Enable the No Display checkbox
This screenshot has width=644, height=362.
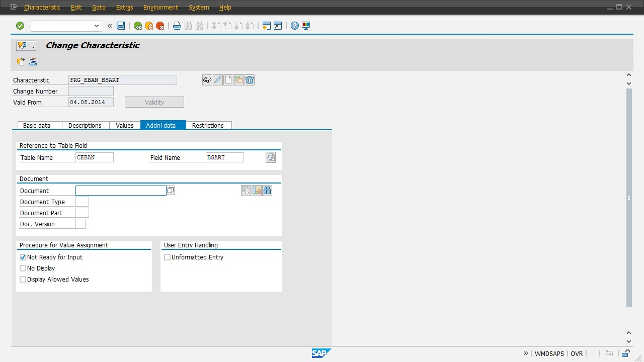pos(23,268)
